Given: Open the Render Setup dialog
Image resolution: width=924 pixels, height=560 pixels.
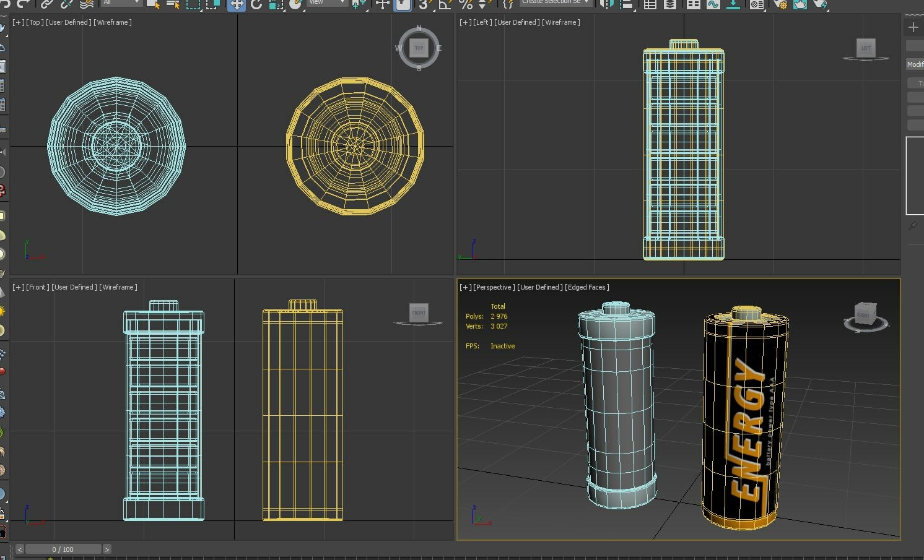Looking at the screenshot, I should pos(780,4).
